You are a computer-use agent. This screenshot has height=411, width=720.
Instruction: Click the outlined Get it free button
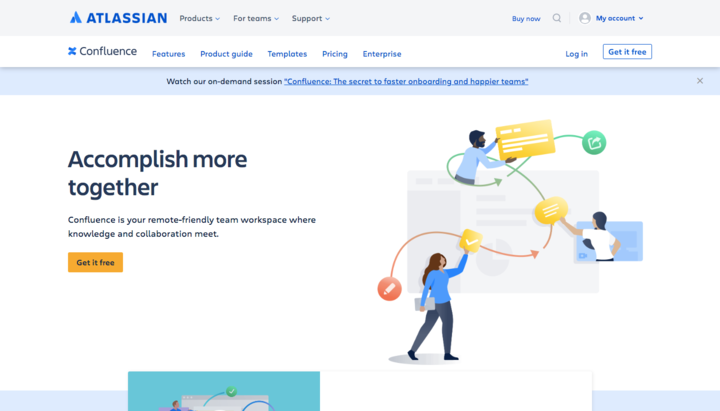(627, 52)
